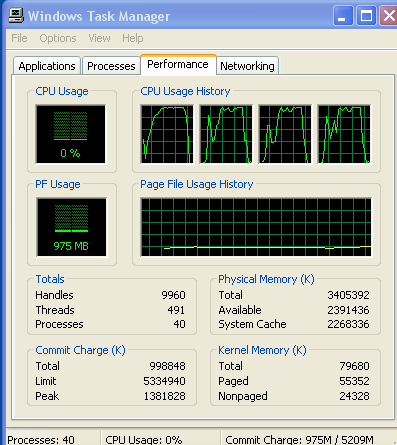Minimize the Task Manager window
This screenshot has height=445, width=397.
click(343, 16)
